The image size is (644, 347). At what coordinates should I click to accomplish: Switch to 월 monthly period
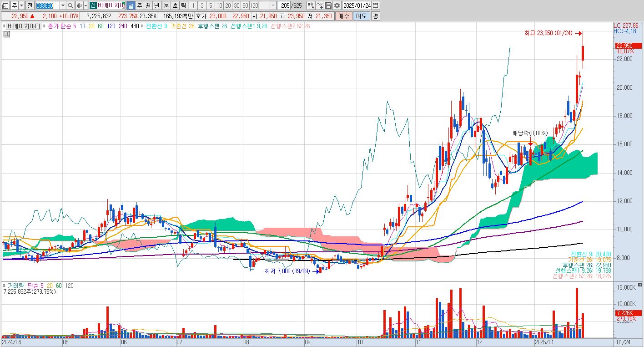pos(148,5)
